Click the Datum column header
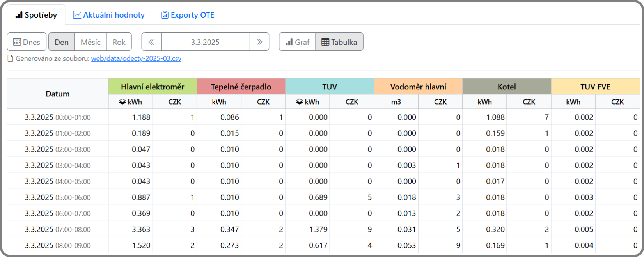Screen dimensions: 644x257 click(58, 94)
